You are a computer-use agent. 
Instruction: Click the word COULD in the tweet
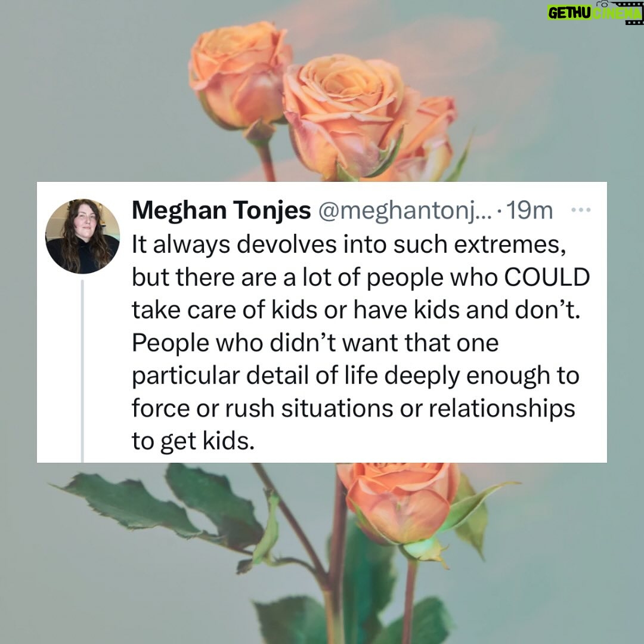pyautogui.click(x=547, y=278)
